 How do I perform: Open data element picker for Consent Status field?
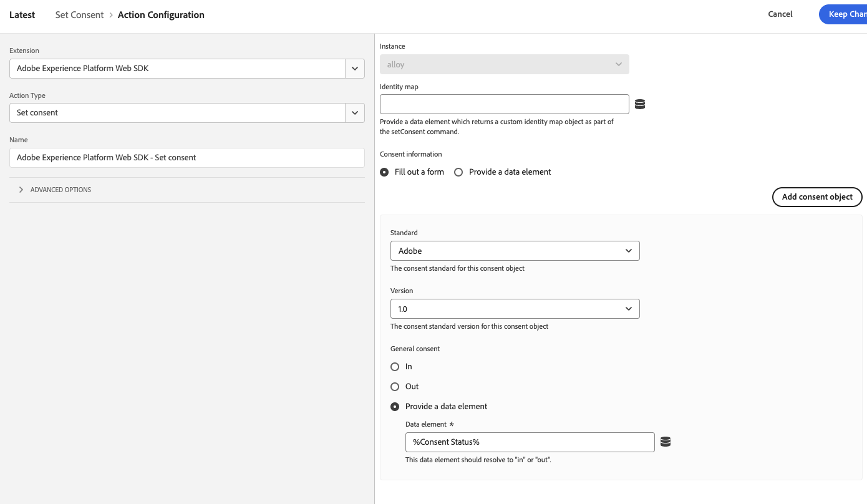665,442
